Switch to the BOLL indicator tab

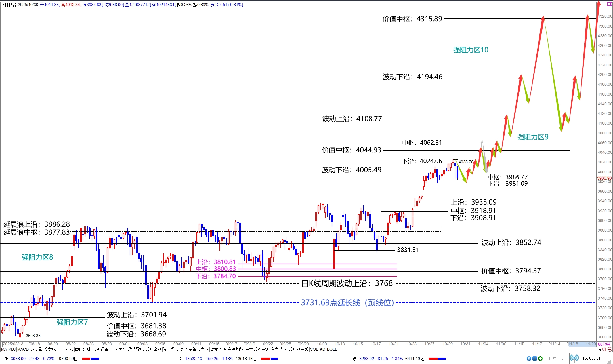(332, 349)
